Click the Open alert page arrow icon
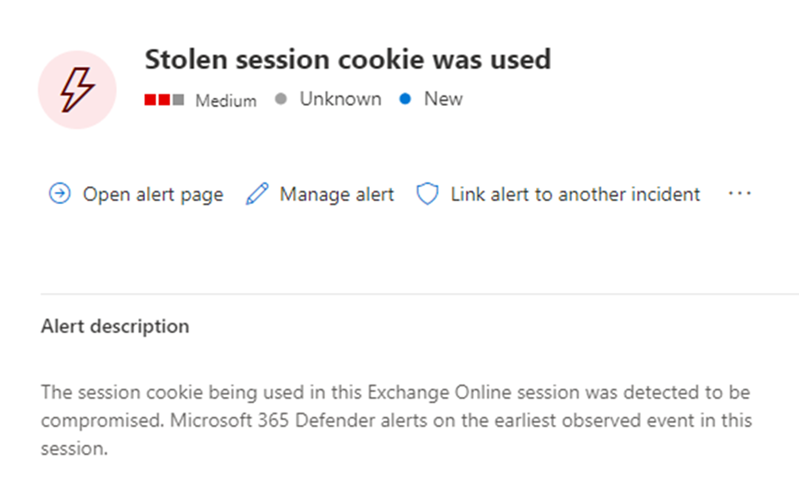799x497 pixels. 60,194
